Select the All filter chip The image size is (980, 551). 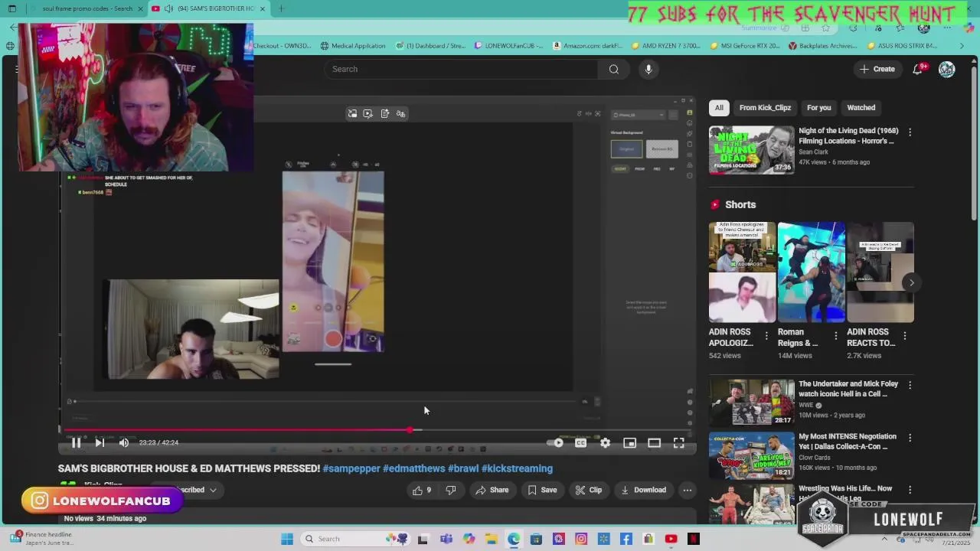click(719, 108)
